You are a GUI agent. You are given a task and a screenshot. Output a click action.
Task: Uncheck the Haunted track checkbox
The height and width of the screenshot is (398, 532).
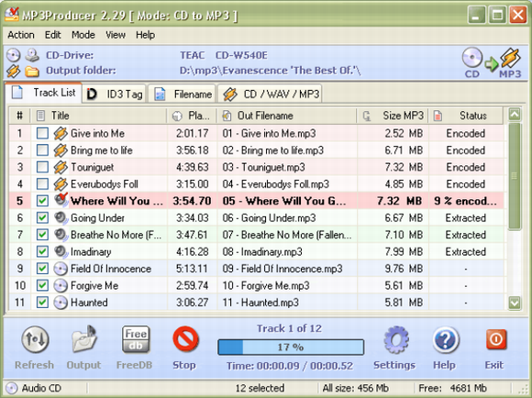pos(42,303)
